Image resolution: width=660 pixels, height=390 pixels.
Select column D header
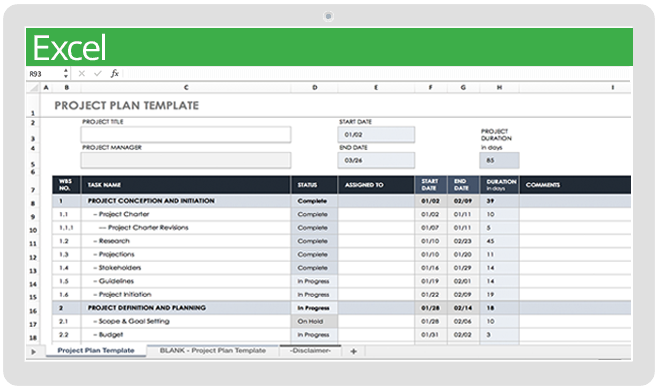point(314,88)
